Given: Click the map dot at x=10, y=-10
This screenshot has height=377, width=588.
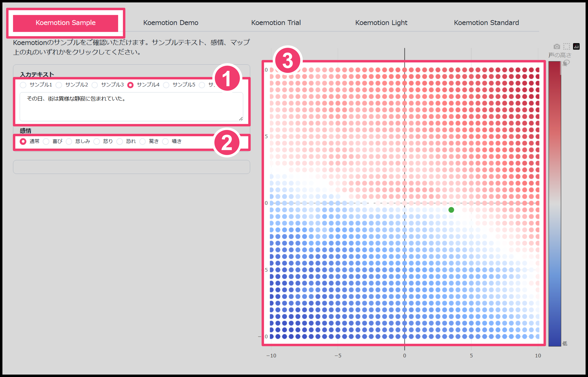Looking at the screenshot, I should [x=538, y=336].
